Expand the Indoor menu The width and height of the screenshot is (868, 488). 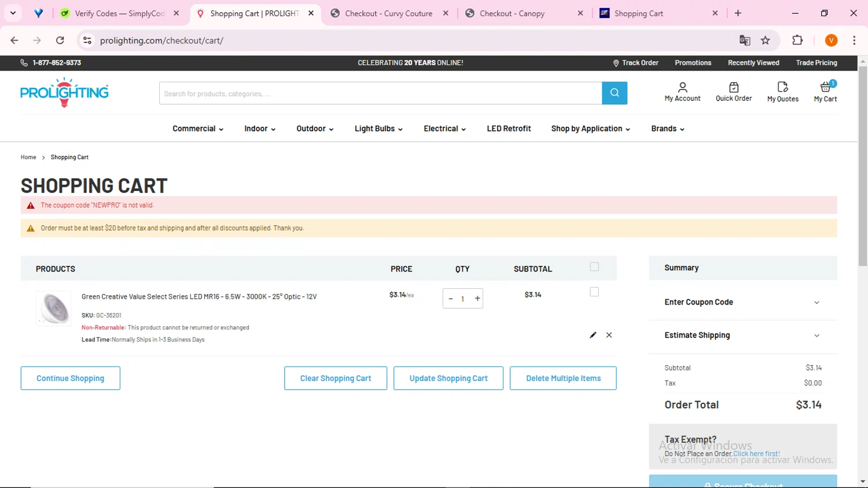click(260, 129)
